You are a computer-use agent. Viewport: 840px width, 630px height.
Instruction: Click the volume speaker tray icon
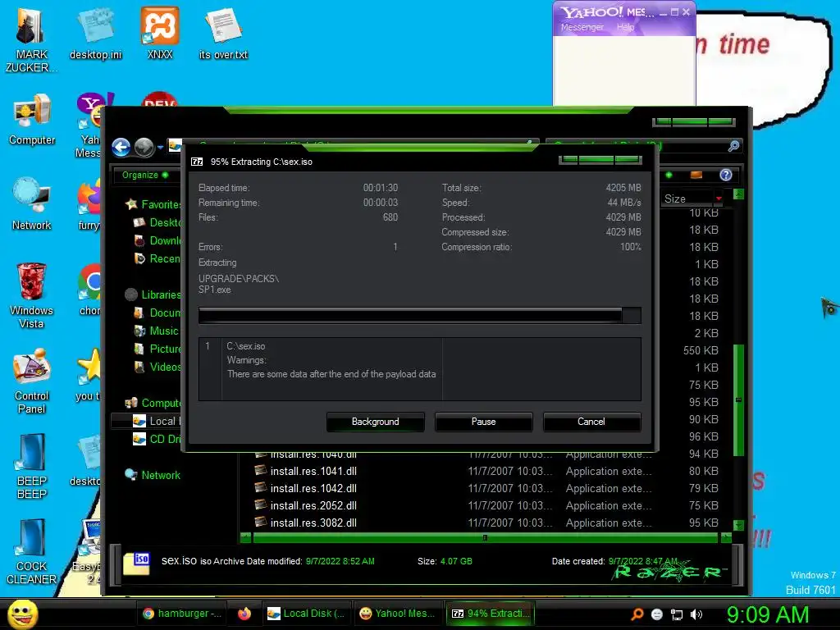(x=696, y=614)
